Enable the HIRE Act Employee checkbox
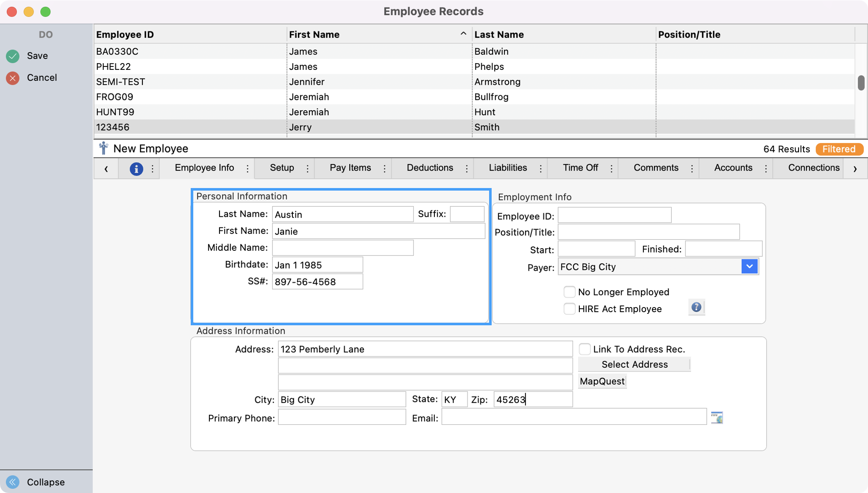 (x=569, y=309)
